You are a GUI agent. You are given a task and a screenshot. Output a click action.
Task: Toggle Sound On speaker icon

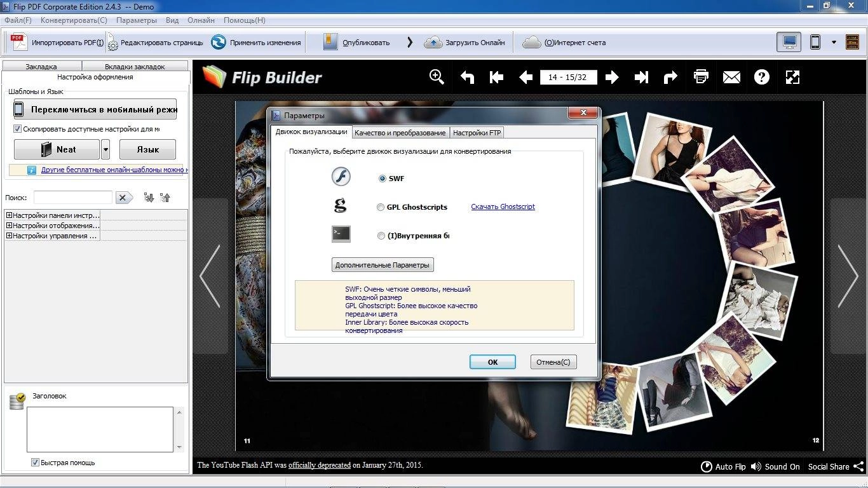tap(756, 466)
